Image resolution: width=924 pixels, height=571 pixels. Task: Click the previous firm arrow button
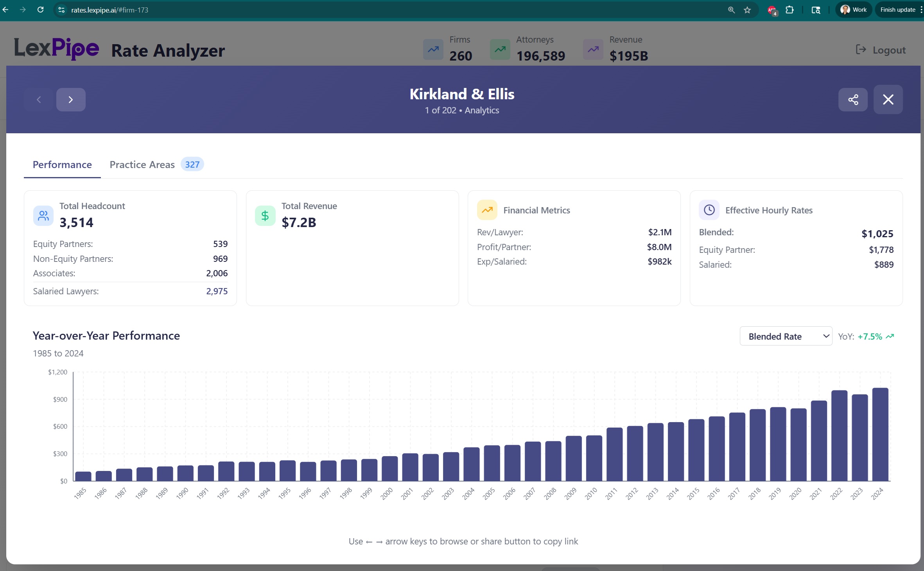(39, 100)
